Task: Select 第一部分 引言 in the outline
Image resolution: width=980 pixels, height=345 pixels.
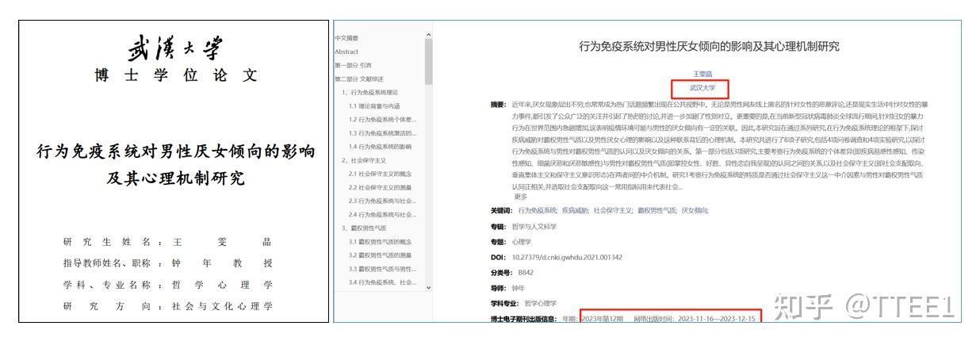Action: pos(354,65)
